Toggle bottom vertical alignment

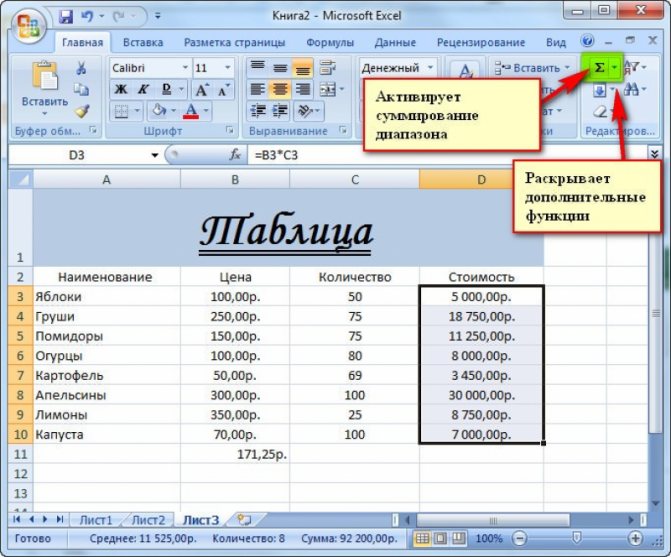coord(303,68)
